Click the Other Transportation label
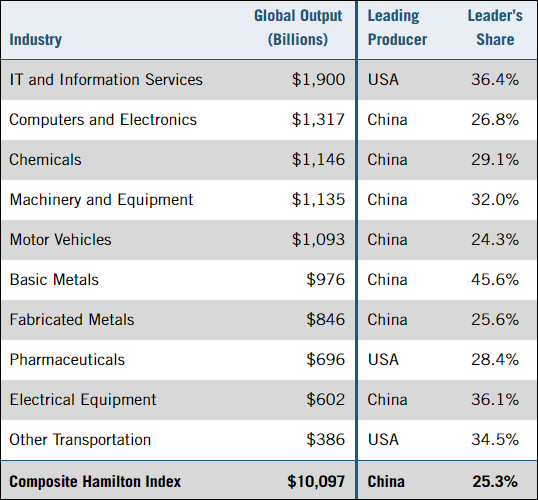This screenshot has height=500, width=538. coord(80,440)
